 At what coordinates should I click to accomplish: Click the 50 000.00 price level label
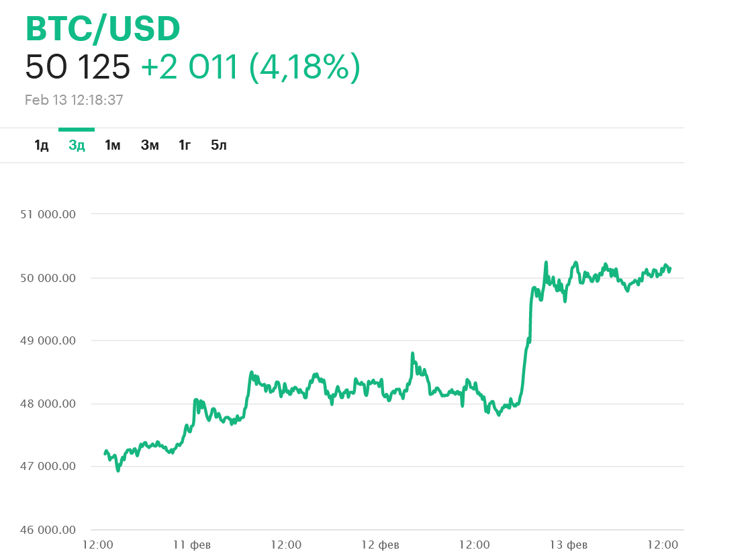point(48,278)
